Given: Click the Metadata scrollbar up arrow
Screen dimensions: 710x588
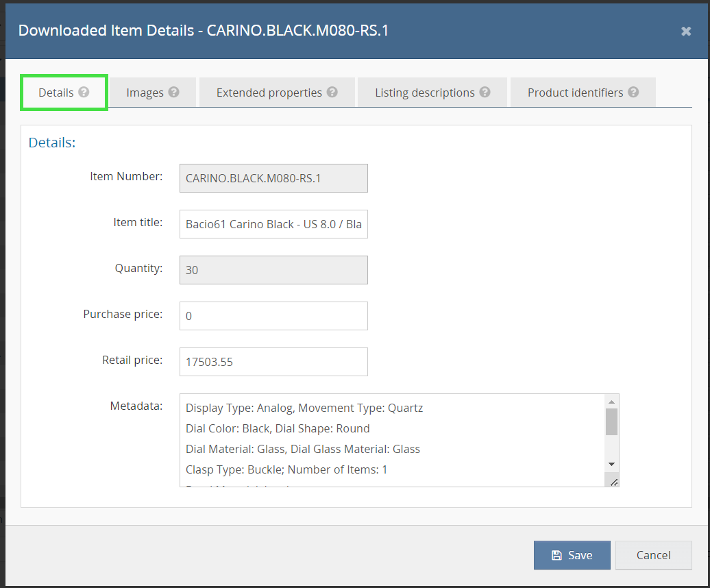Looking at the screenshot, I should (x=612, y=402).
